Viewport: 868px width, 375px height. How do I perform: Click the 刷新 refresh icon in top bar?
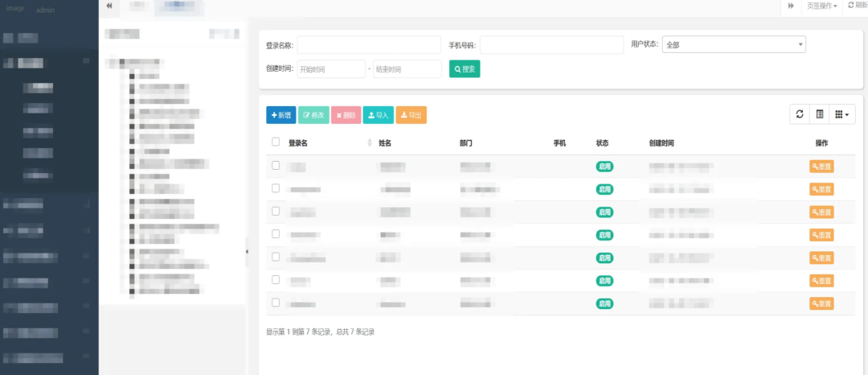(857, 6)
